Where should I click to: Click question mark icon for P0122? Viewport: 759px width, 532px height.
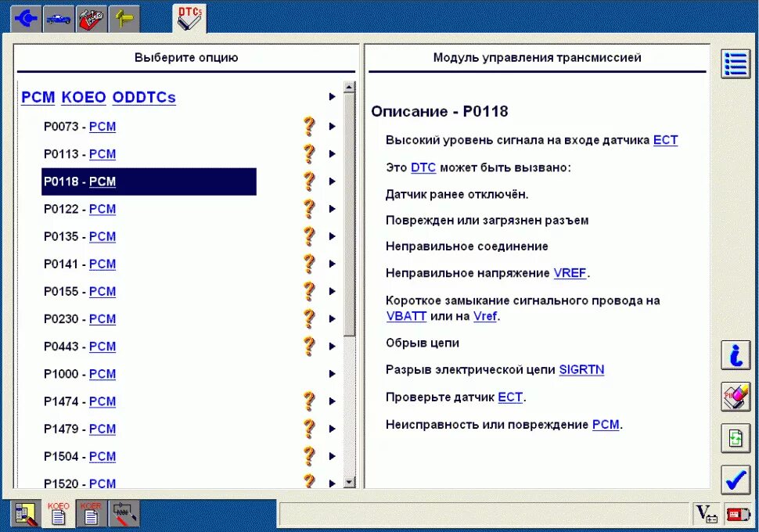309,209
